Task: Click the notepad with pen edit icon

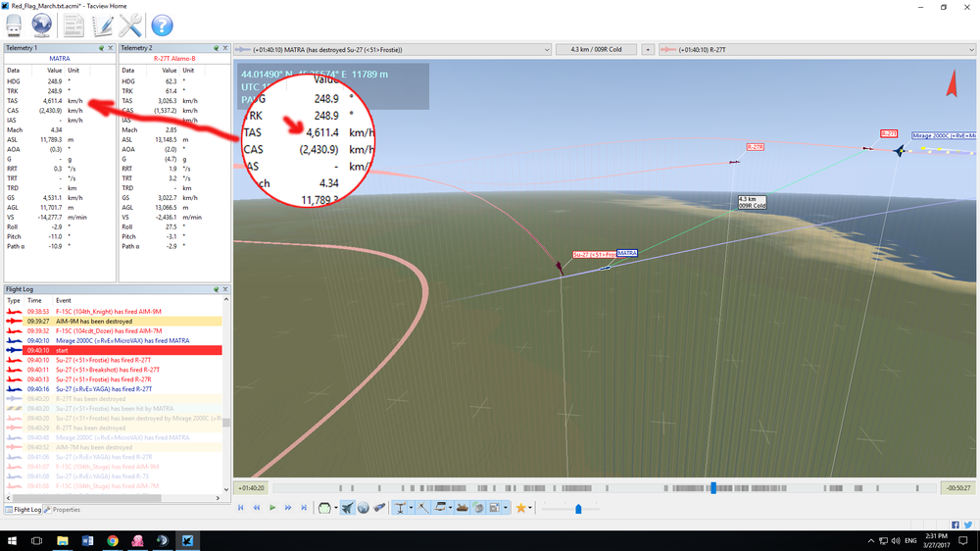Action: [x=102, y=25]
